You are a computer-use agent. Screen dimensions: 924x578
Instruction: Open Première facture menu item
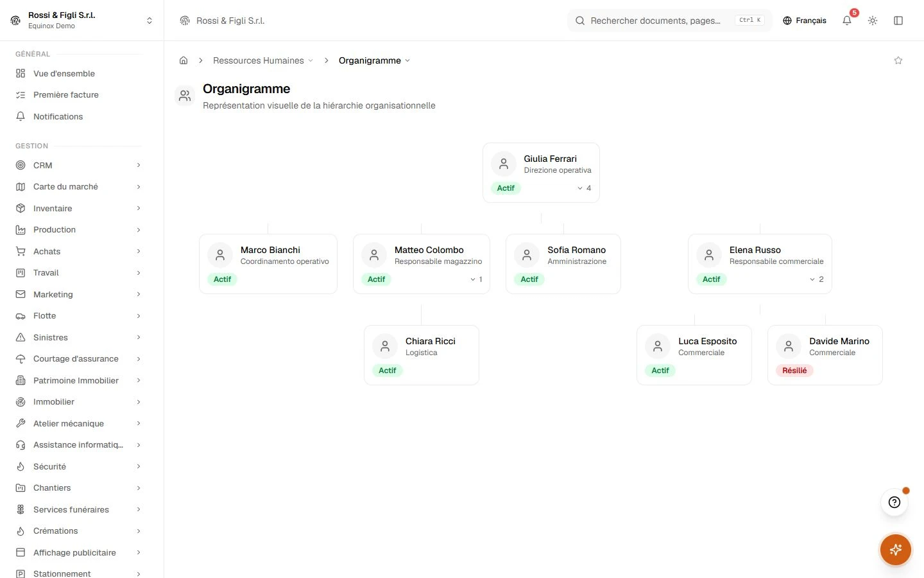point(78,95)
